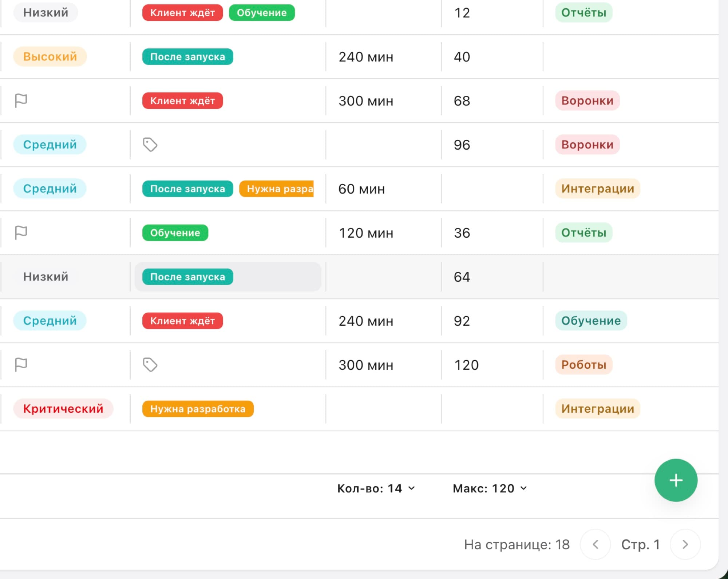This screenshot has height=579, width=728.
Task: Go to the next page arrow
Action: (x=685, y=544)
